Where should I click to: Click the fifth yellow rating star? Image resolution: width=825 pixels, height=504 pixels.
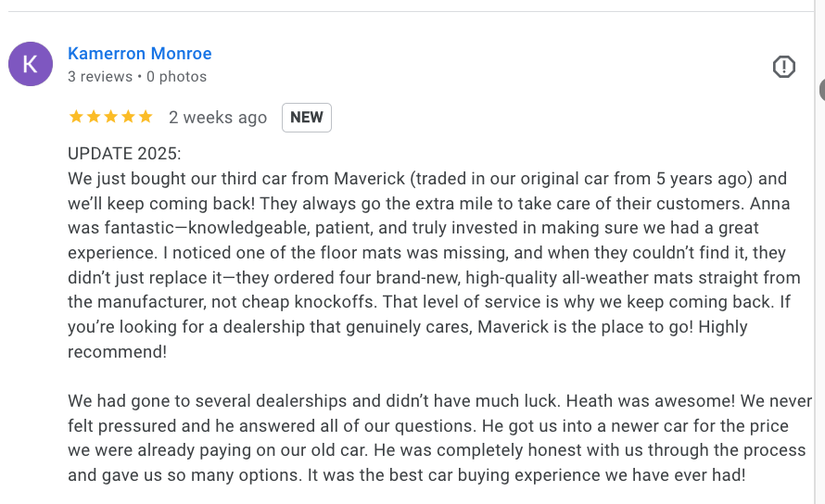[146, 117]
